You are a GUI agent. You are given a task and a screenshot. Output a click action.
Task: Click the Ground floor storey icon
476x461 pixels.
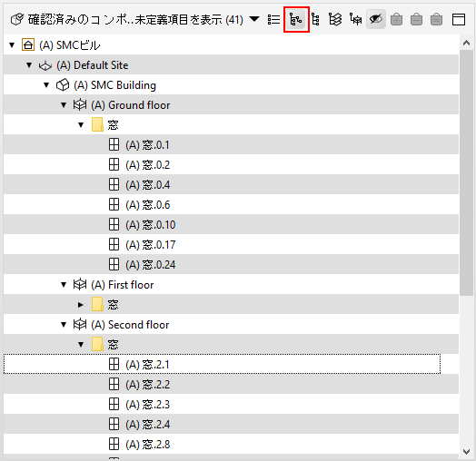(x=80, y=105)
